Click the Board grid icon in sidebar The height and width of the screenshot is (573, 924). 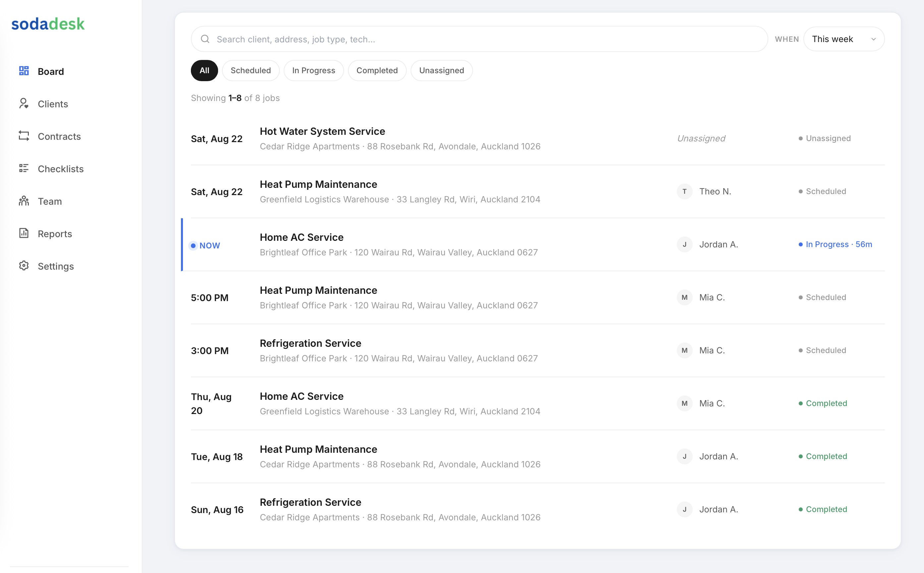24,71
